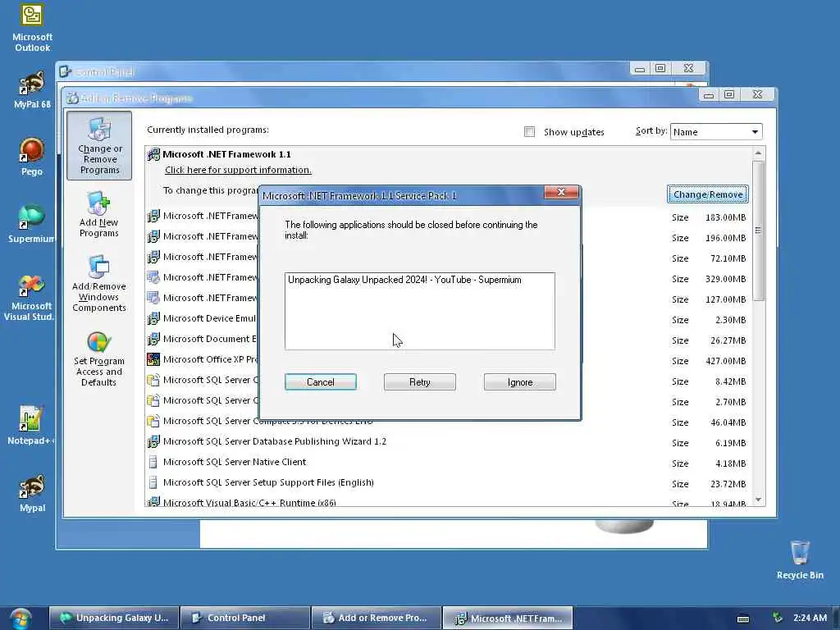Switch to Control Panel taskbar item

(244, 618)
